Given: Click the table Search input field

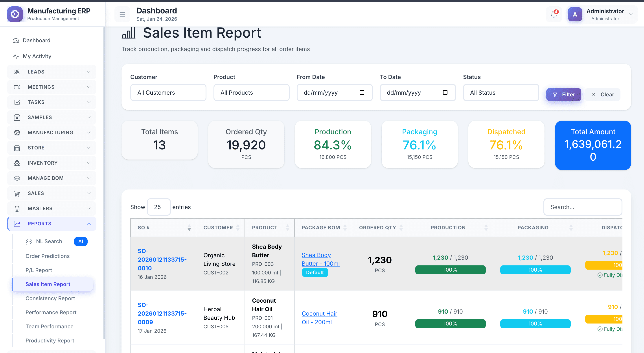Looking at the screenshot, I should pyautogui.click(x=583, y=207).
